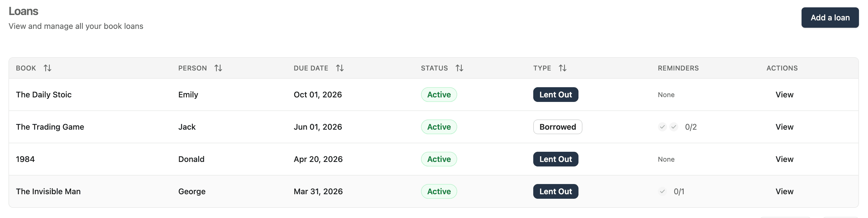Open View for the 1984 loan
This screenshot has width=868, height=218.
point(784,159)
